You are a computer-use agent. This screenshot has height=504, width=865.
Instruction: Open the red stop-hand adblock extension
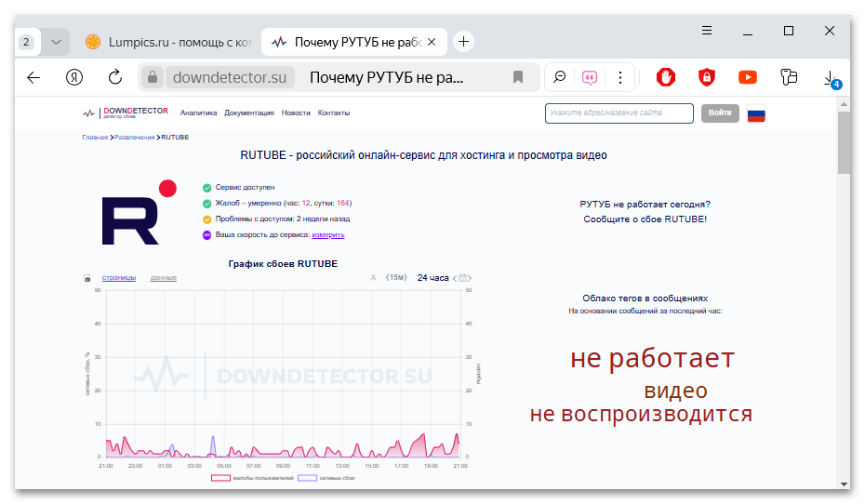666,77
